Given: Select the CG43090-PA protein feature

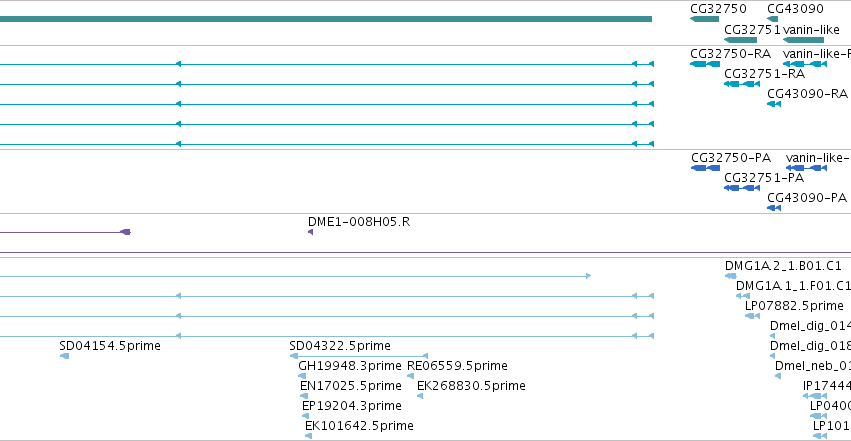Looking at the screenshot, I should click(x=774, y=208).
